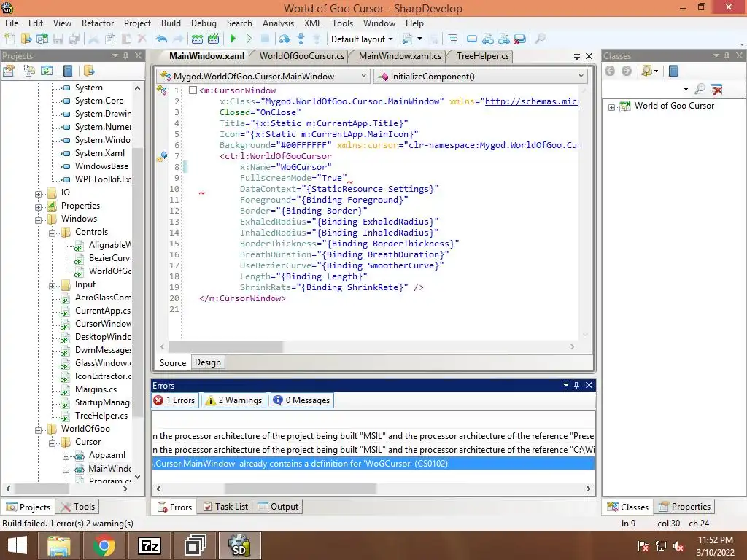Toggle the 2 Warnings filter button

[234, 400]
